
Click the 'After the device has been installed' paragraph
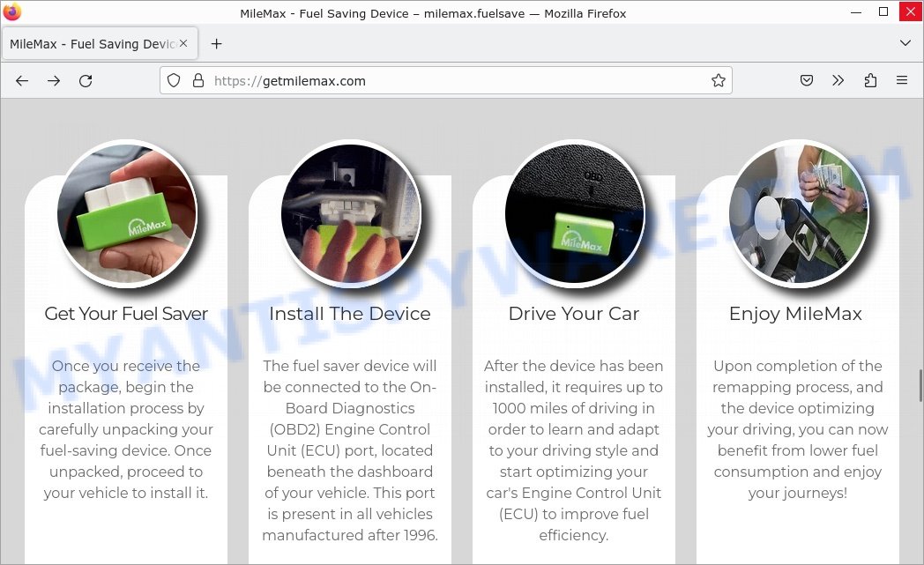click(x=574, y=450)
